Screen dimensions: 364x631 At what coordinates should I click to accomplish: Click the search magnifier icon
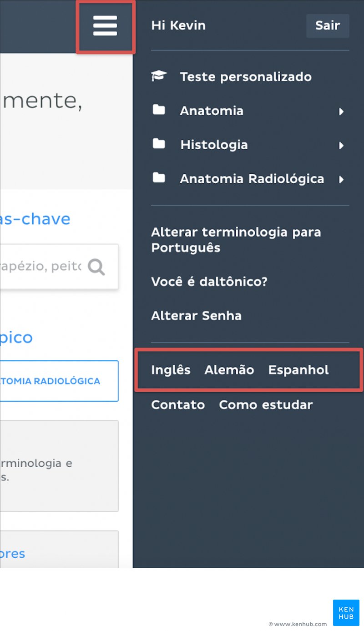[96, 267]
